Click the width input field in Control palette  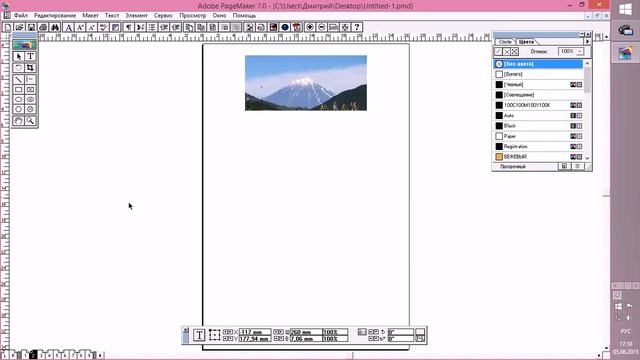point(306,332)
